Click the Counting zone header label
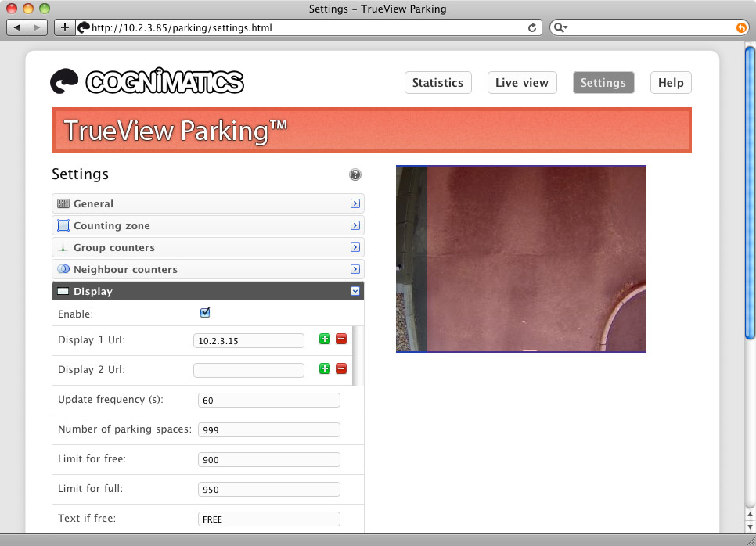This screenshot has width=756, height=546. (112, 225)
